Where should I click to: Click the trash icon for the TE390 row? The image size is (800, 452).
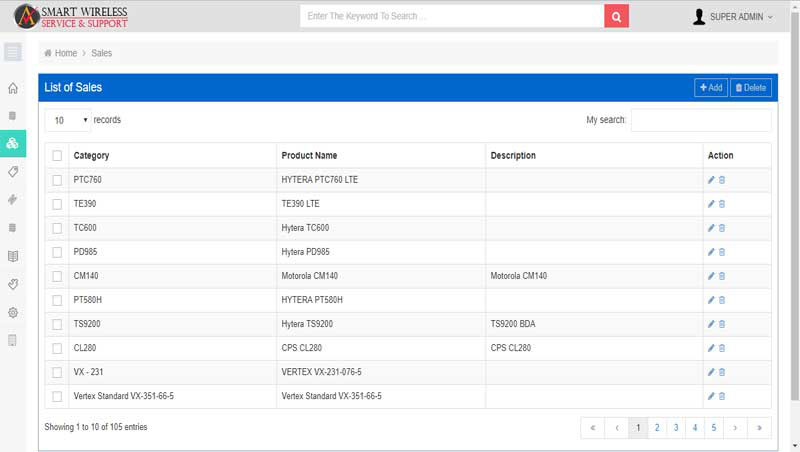coord(722,204)
